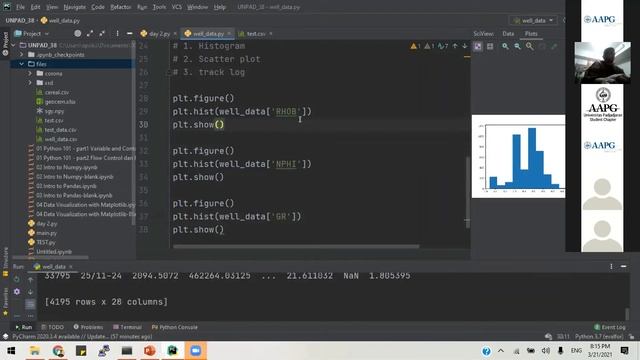Click the Expand All icon in Project panel
The image size is (640, 360).
tap(90, 33)
